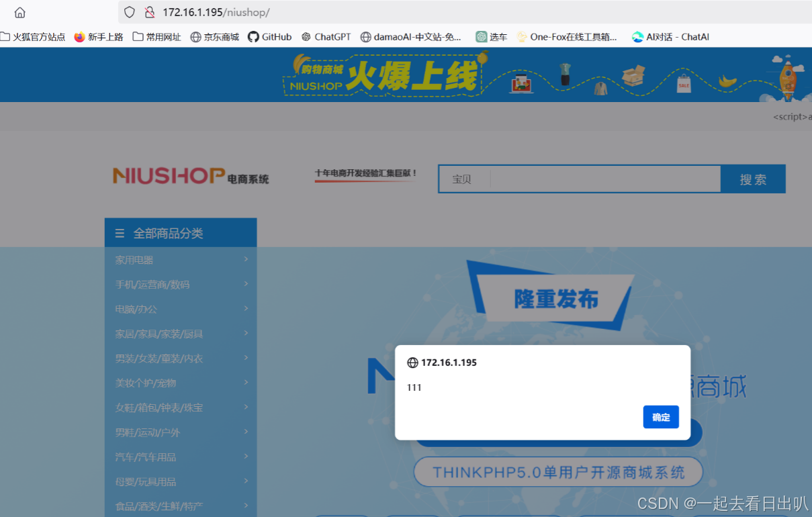
Task: Open the 新手上路 Firefox bookmark
Action: (99, 37)
